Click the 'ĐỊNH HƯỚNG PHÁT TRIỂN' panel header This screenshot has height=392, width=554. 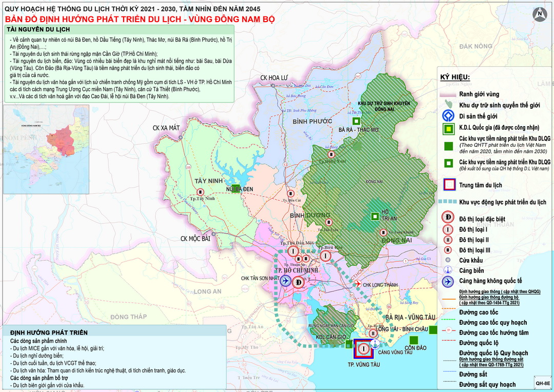tap(47, 332)
